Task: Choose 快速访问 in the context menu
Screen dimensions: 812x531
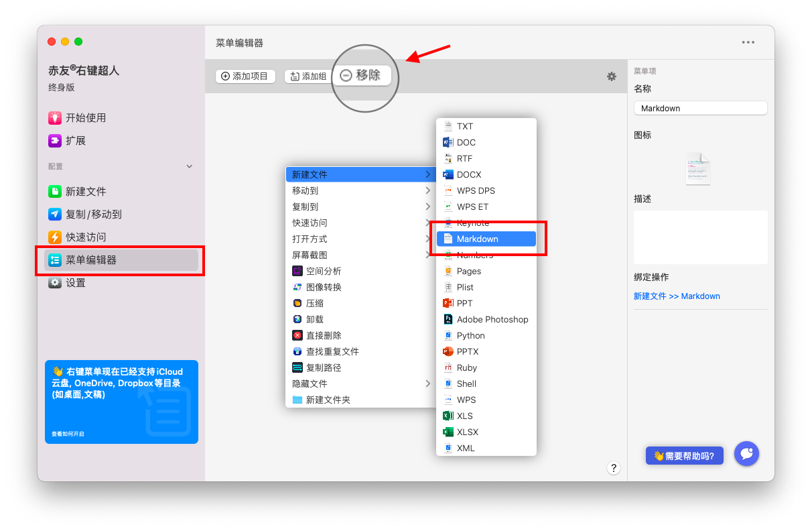Action: click(x=361, y=223)
